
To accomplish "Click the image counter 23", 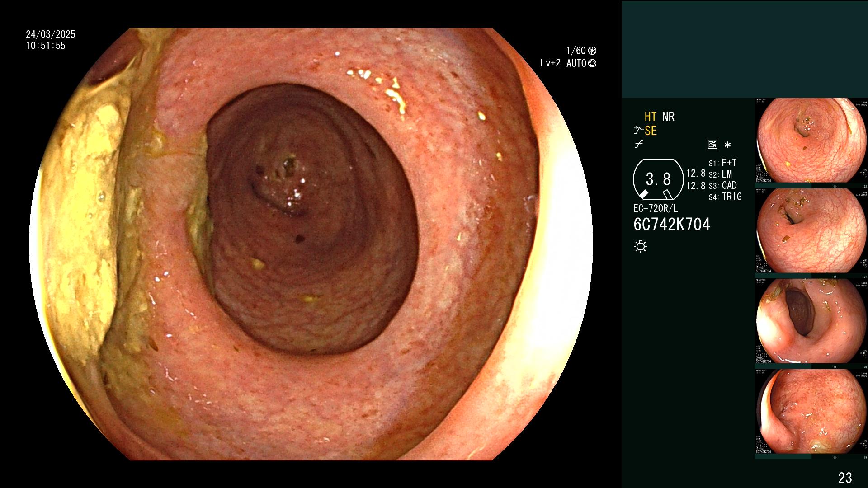I will pos(845,478).
